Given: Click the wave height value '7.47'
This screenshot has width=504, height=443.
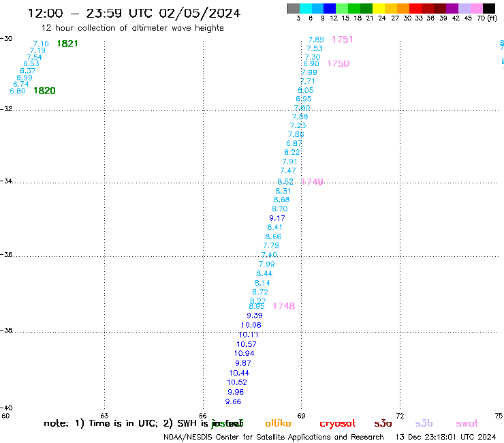Looking at the screenshot, I should point(288,171).
